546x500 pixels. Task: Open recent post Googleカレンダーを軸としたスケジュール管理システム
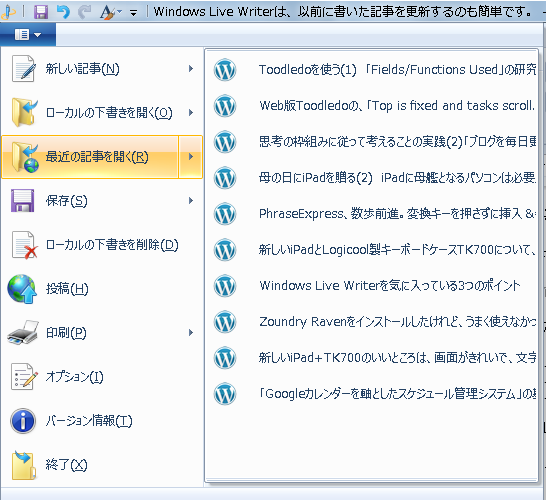pos(372,394)
